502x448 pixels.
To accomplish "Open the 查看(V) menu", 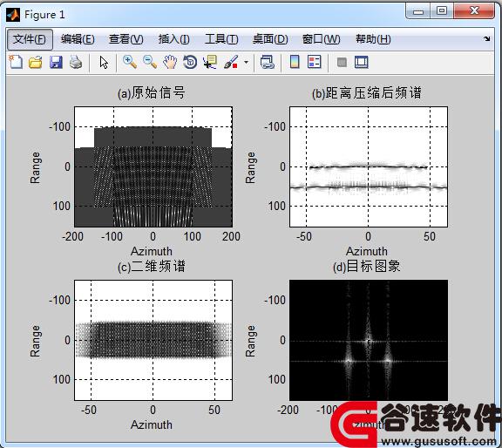I will pyautogui.click(x=125, y=39).
